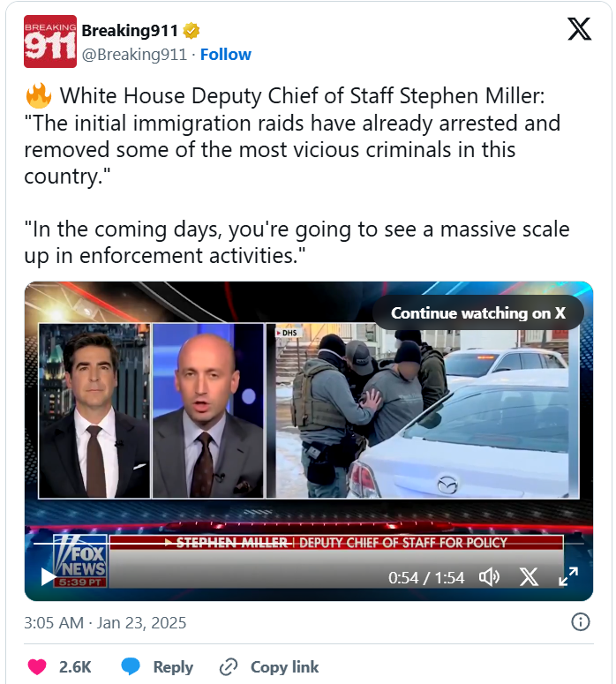616x684 pixels.
Task: Open the @Breaking911 handle link
Action: pyautogui.click(x=134, y=55)
